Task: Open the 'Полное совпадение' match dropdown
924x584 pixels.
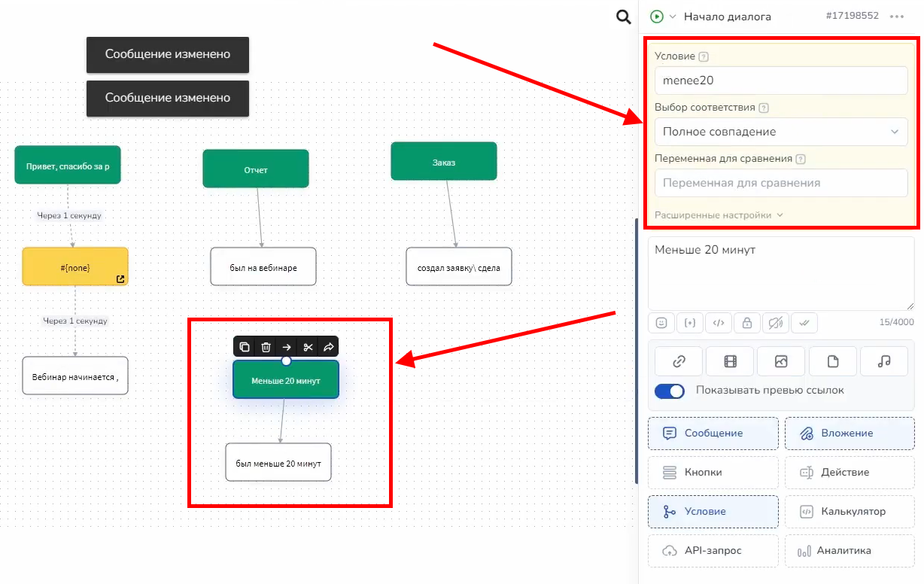Action: pos(781,132)
